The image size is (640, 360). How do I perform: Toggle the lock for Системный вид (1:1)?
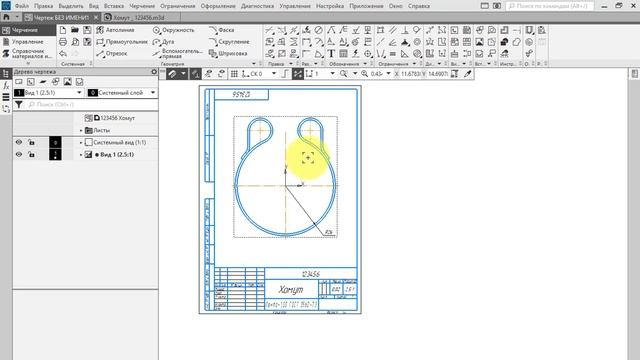coord(31,142)
